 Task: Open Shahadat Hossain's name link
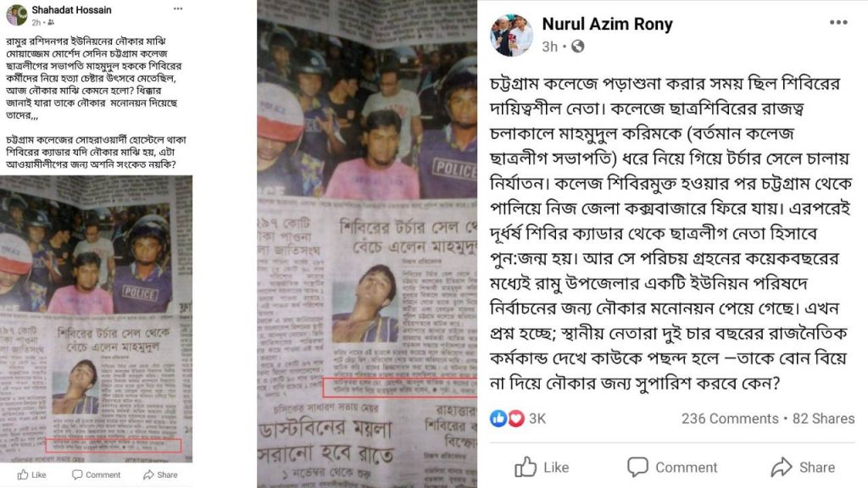[x=71, y=10]
